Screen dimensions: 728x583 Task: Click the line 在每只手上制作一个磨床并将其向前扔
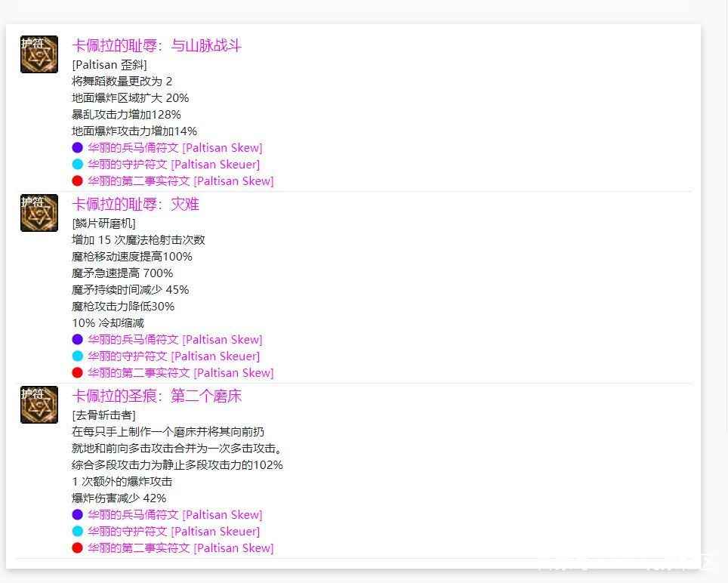168,432
